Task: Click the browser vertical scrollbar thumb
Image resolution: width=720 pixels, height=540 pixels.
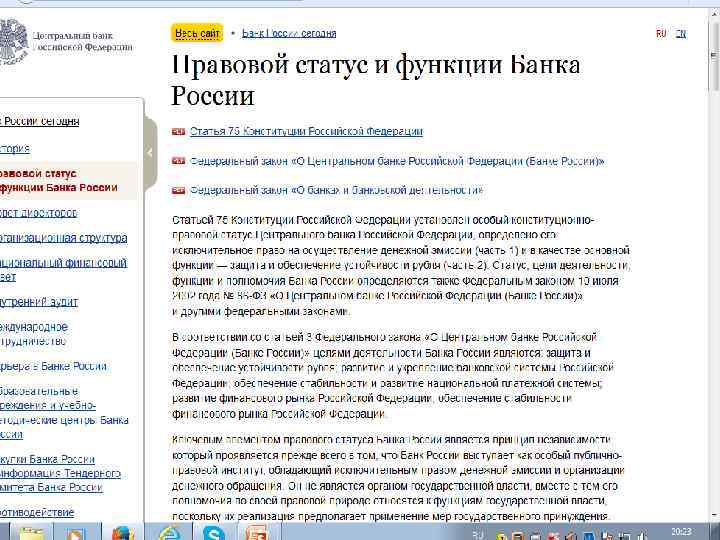Action: click(x=715, y=57)
